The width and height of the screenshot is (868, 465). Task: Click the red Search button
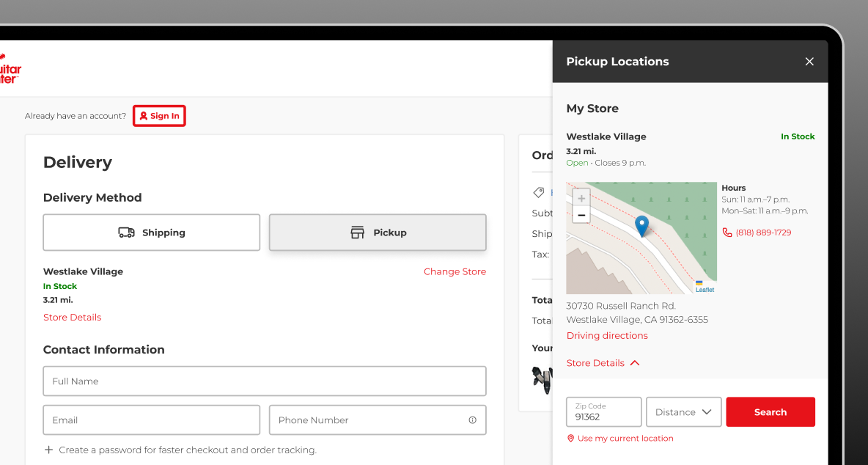click(770, 412)
